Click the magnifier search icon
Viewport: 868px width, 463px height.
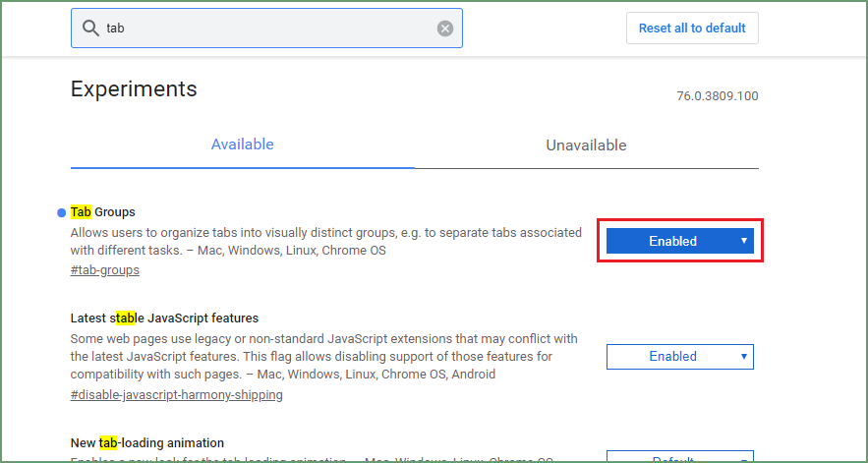coord(90,29)
